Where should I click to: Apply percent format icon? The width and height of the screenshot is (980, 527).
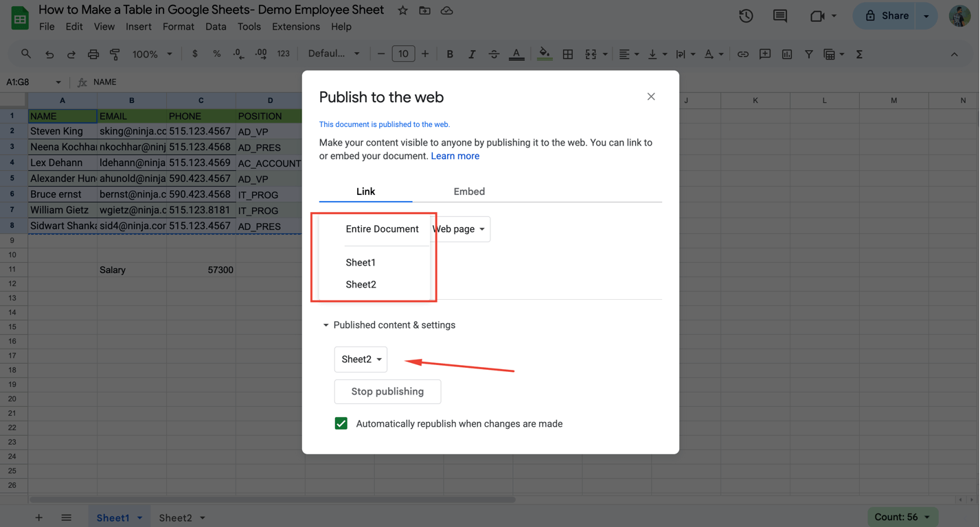pos(217,54)
